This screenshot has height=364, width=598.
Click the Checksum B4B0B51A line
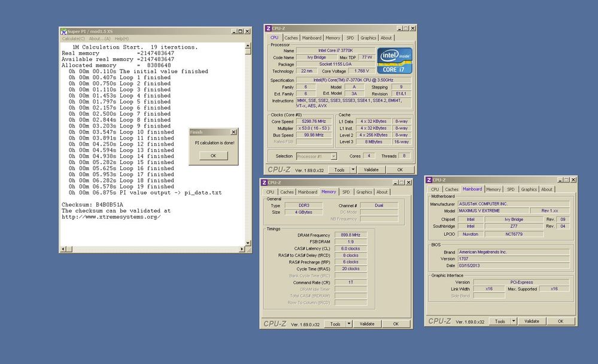tap(92, 205)
